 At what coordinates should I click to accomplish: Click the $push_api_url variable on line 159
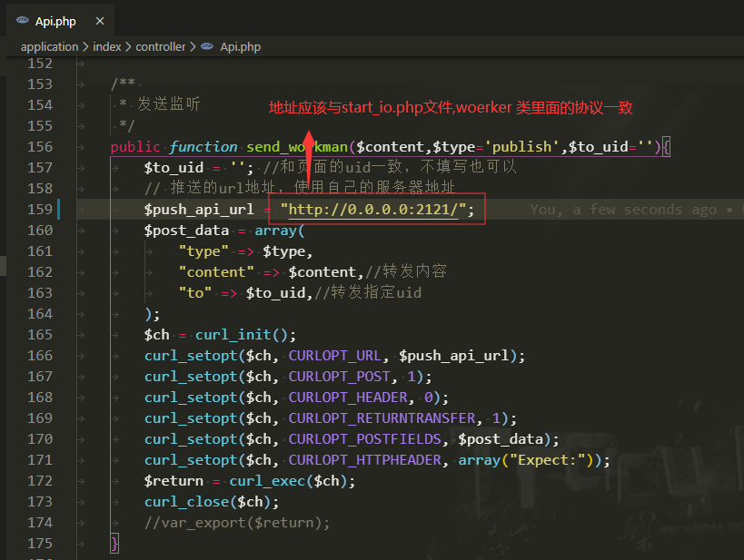tap(199, 210)
